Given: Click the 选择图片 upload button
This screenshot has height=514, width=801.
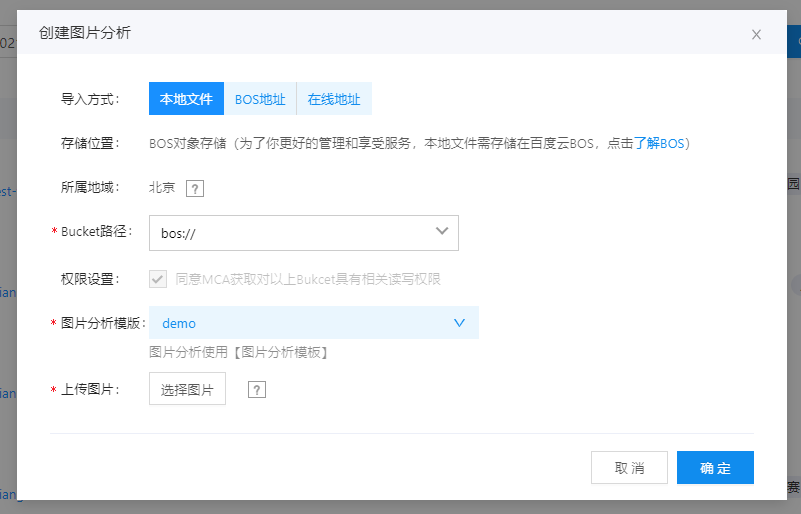Looking at the screenshot, I should point(187,389).
